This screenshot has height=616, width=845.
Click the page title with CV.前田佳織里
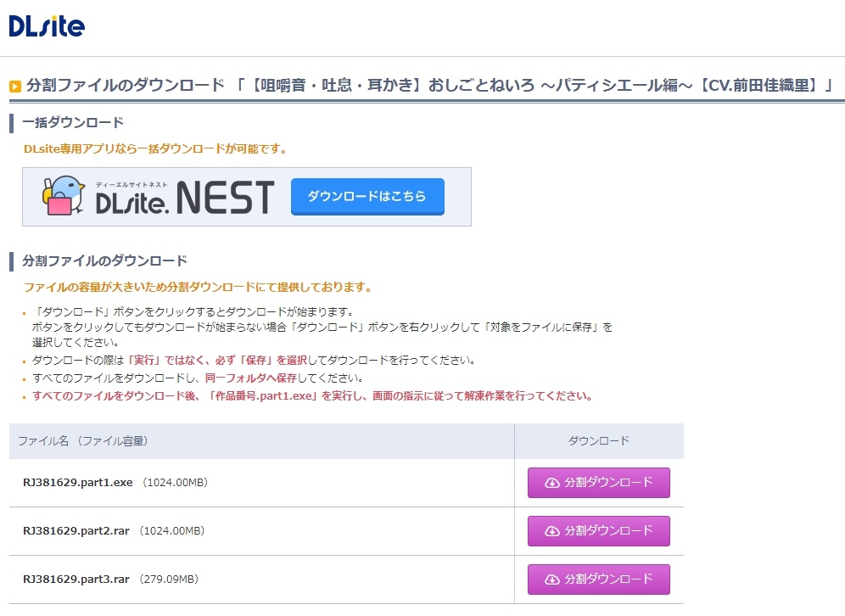point(429,85)
